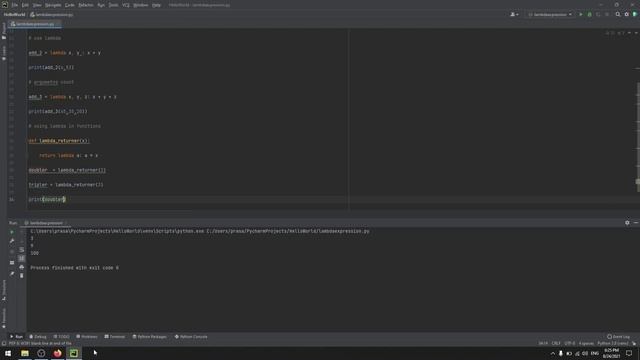
Task: Click the taskbar clock
Action: pos(611,353)
